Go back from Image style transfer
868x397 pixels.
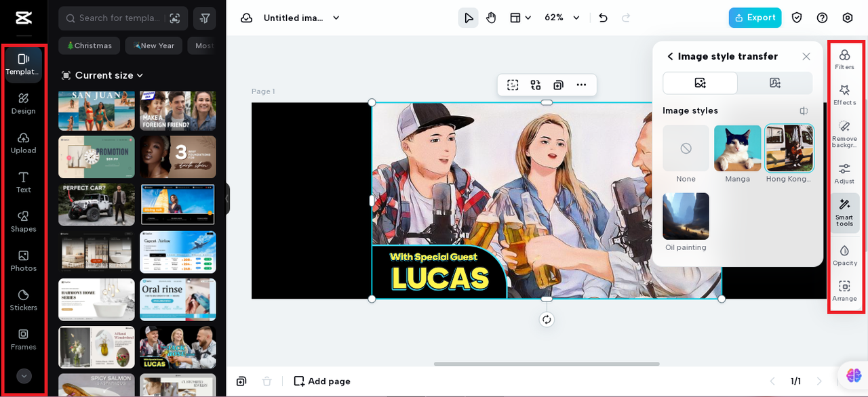[x=670, y=56]
